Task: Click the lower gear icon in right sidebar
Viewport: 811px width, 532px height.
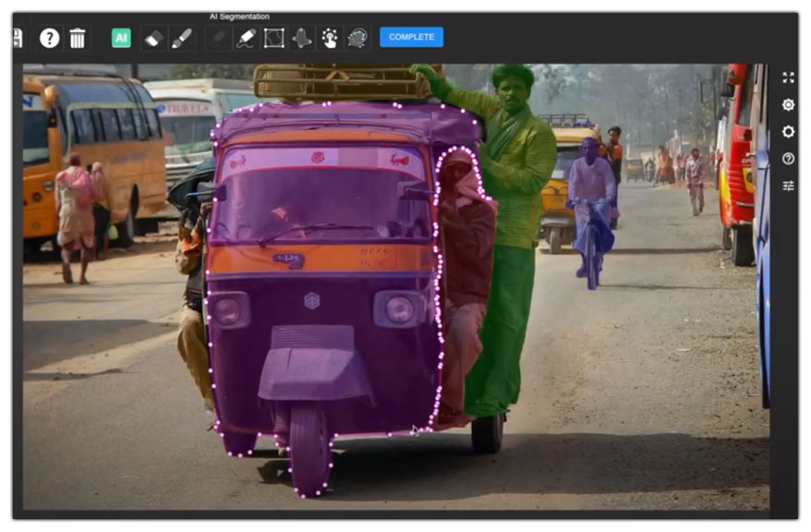Action: (788, 131)
